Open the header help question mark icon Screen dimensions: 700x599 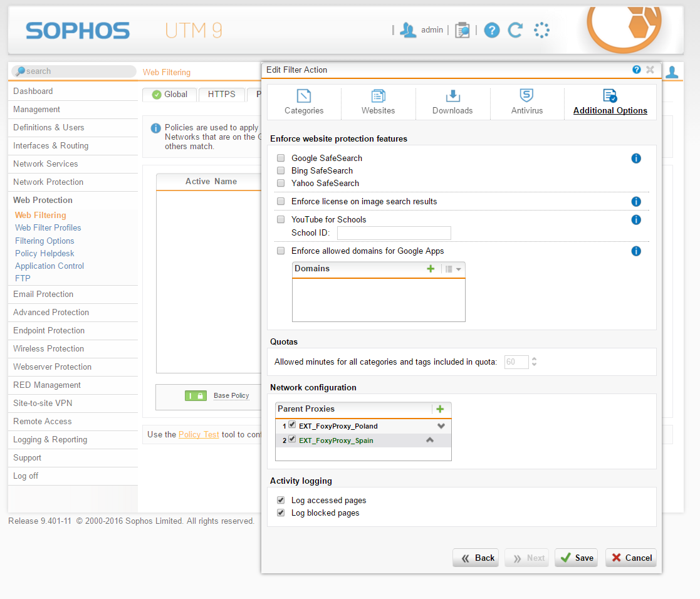491,30
